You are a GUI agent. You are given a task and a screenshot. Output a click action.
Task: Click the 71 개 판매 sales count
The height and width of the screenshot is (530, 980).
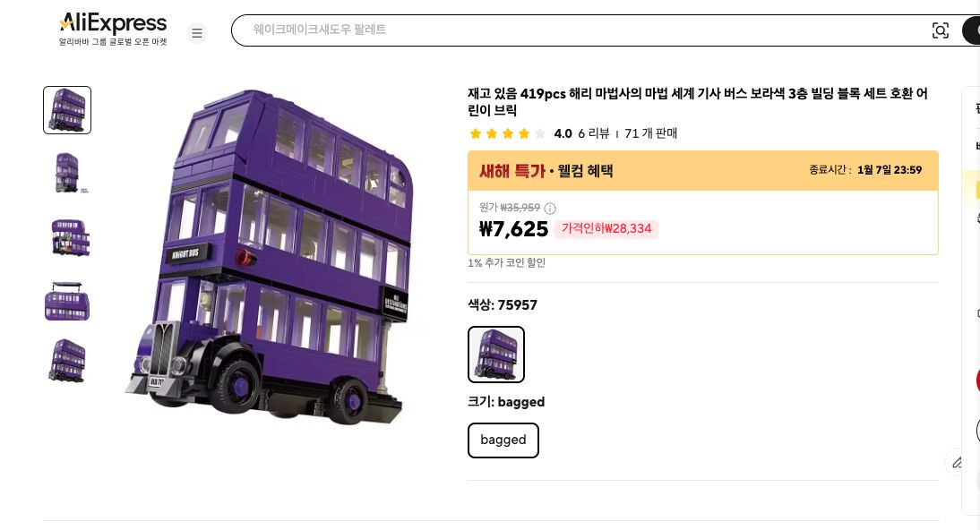click(x=650, y=133)
